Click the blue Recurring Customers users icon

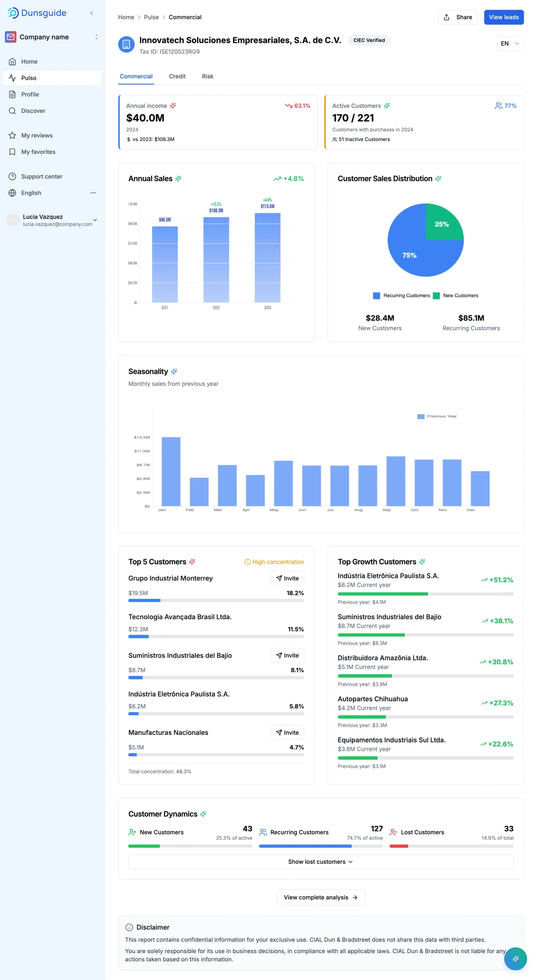pos(263,832)
